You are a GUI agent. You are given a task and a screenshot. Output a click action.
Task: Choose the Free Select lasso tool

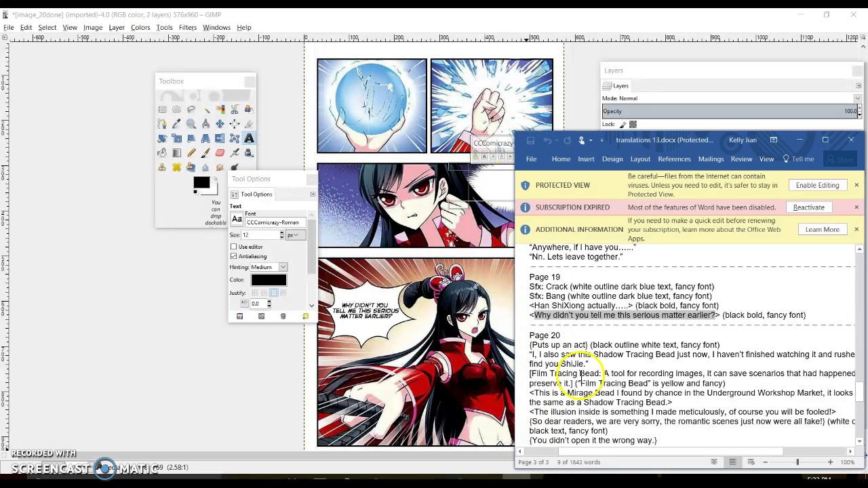[x=191, y=109]
